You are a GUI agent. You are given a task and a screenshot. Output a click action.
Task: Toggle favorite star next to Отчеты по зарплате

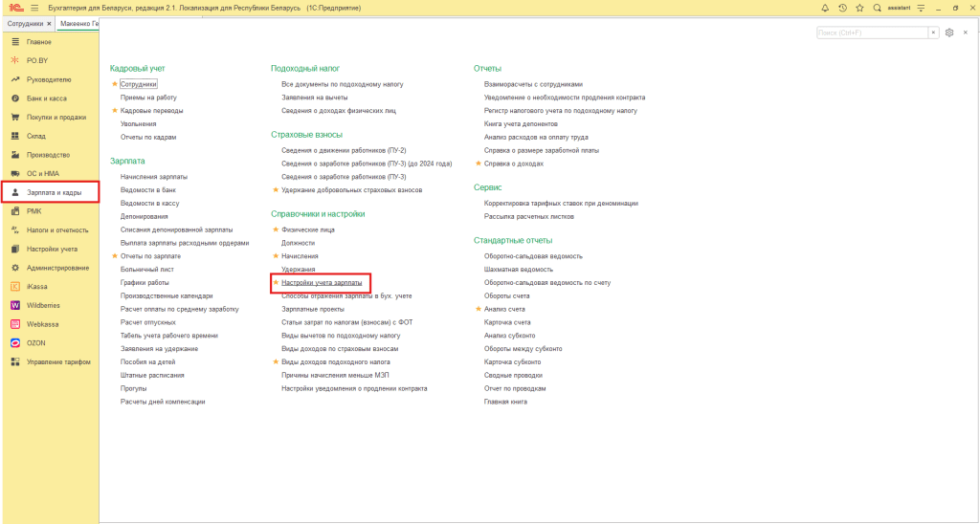click(x=115, y=256)
